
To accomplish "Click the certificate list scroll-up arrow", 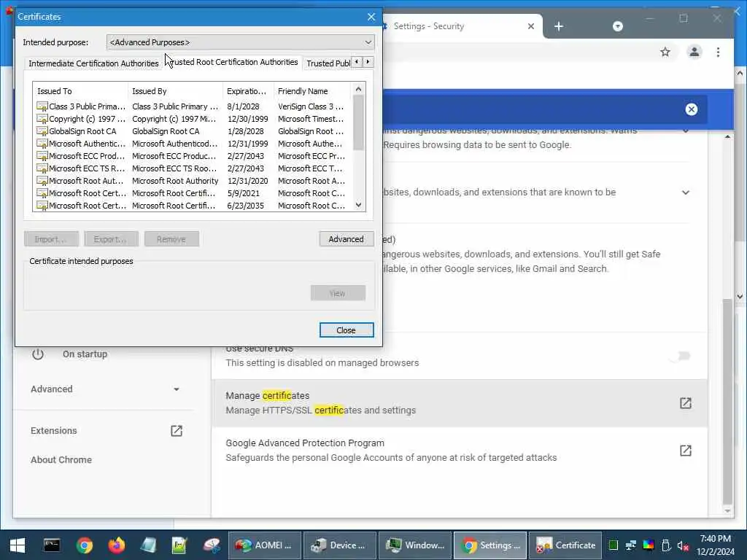I will pyautogui.click(x=359, y=90).
